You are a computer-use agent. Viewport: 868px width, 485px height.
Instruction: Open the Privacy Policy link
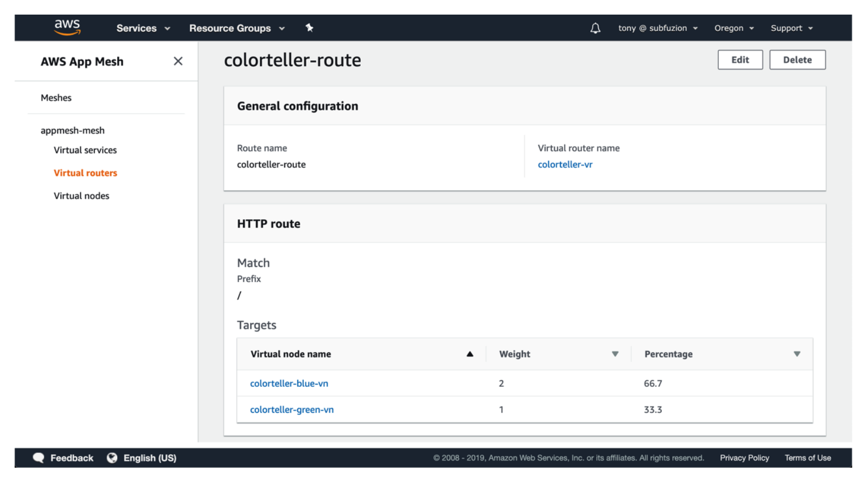tap(744, 458)
